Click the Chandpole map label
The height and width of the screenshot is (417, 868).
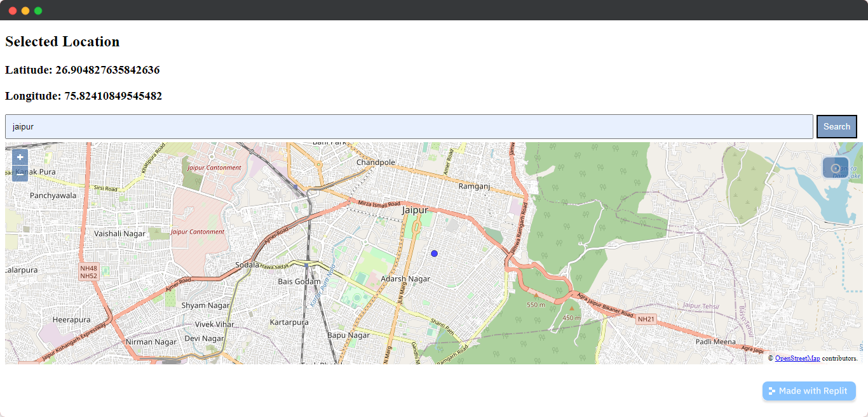[x=376, y=162]
